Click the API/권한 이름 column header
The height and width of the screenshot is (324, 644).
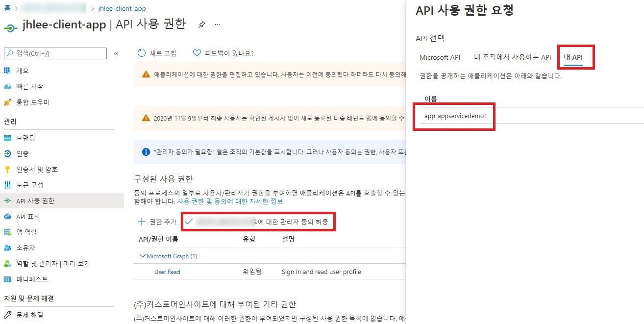click(158, 239)
